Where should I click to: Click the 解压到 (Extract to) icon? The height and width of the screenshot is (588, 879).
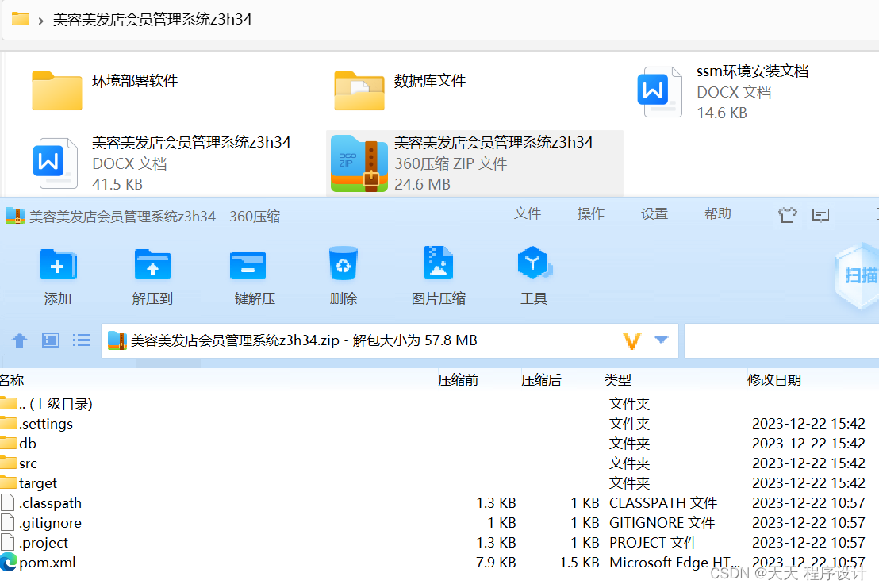[x=152, y=264]
